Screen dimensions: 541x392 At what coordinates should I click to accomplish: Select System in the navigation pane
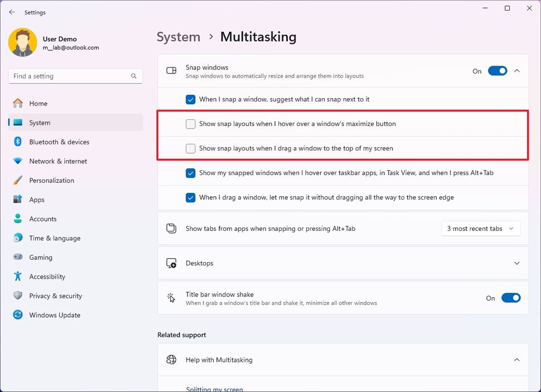tap(40, 123)
